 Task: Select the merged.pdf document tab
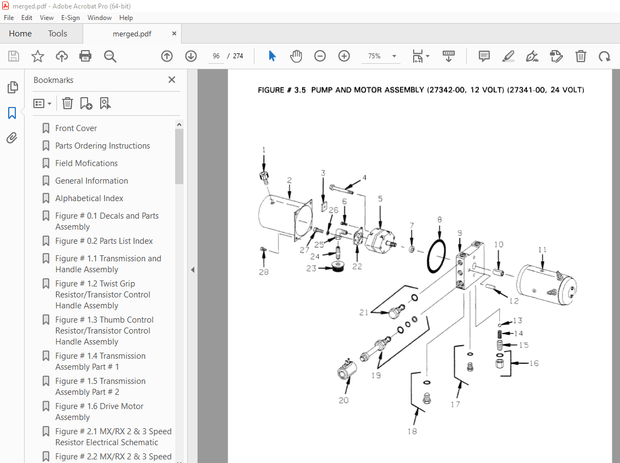[x=132, y=34]
